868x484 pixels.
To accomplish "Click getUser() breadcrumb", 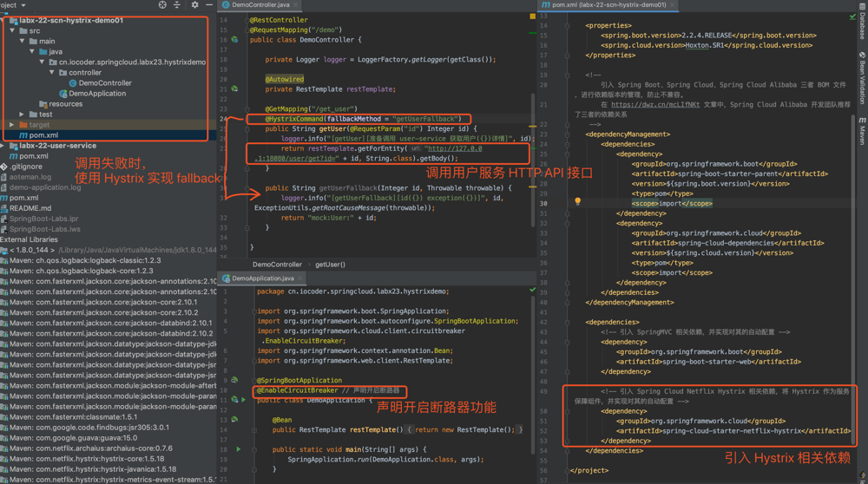I will (330, 265).
